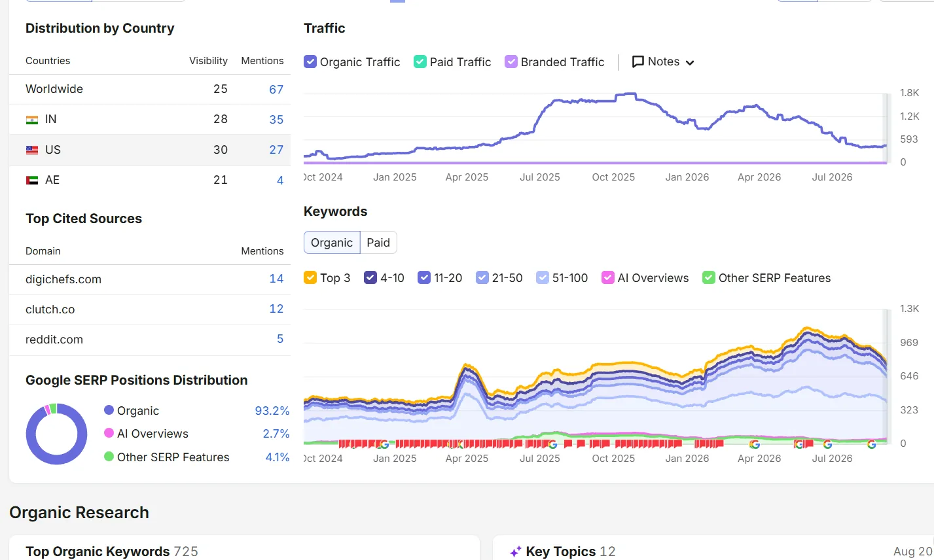The image size is (934, 560).
Task: Click the Organic 93.2% value
Action: point(272,411)
